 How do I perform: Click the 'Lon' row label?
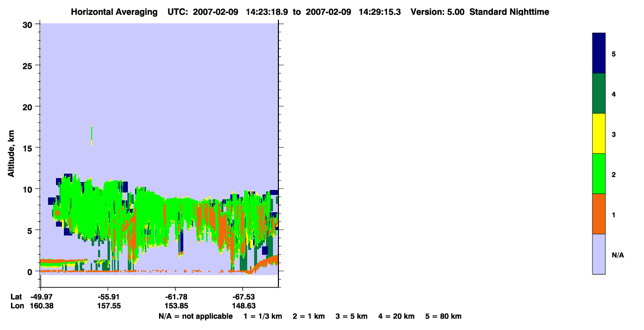(x=17, y=306)
